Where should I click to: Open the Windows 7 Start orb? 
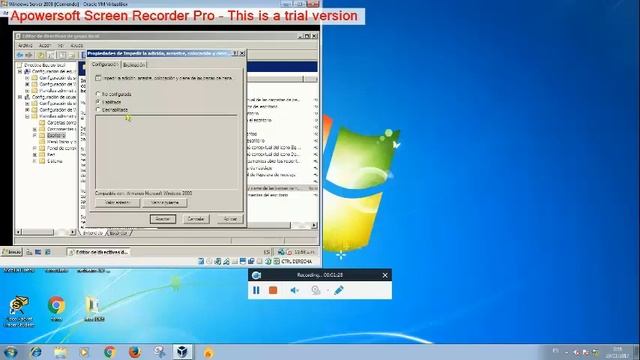click(x=10, y=352)
